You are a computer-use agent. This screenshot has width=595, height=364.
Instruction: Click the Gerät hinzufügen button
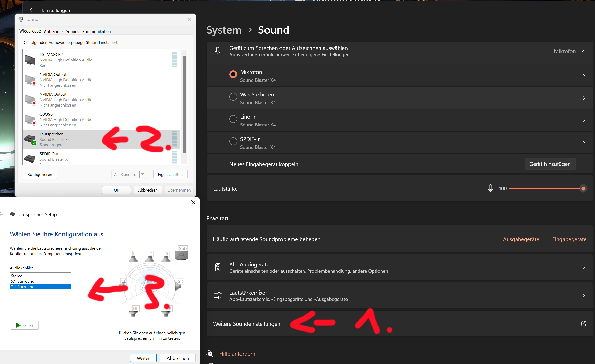[550, 164]
